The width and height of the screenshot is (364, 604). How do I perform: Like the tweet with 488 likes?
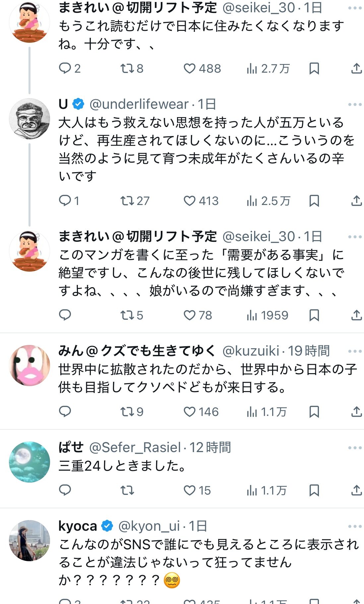202,69
